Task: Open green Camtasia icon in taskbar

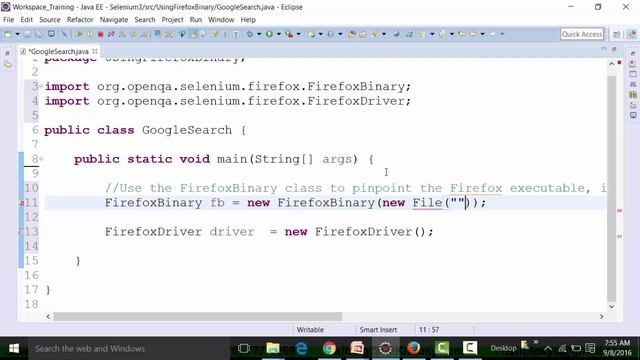Action: [442, 348]
